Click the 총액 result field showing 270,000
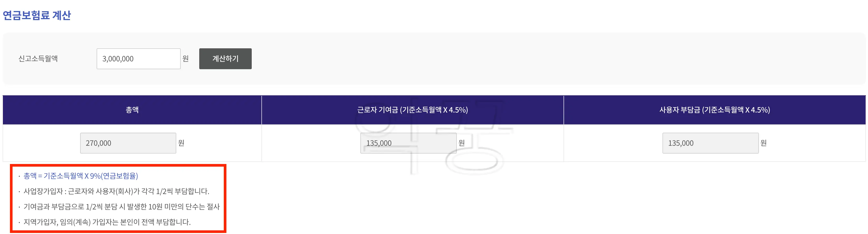868x234 pixels. point(128,143)
